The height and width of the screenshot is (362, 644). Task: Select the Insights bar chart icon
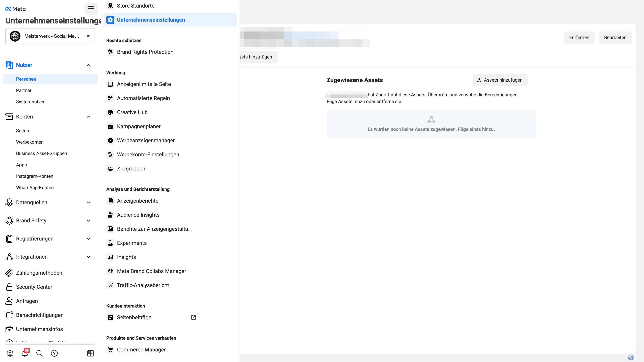pyautogui.click(x=110, y=257)
